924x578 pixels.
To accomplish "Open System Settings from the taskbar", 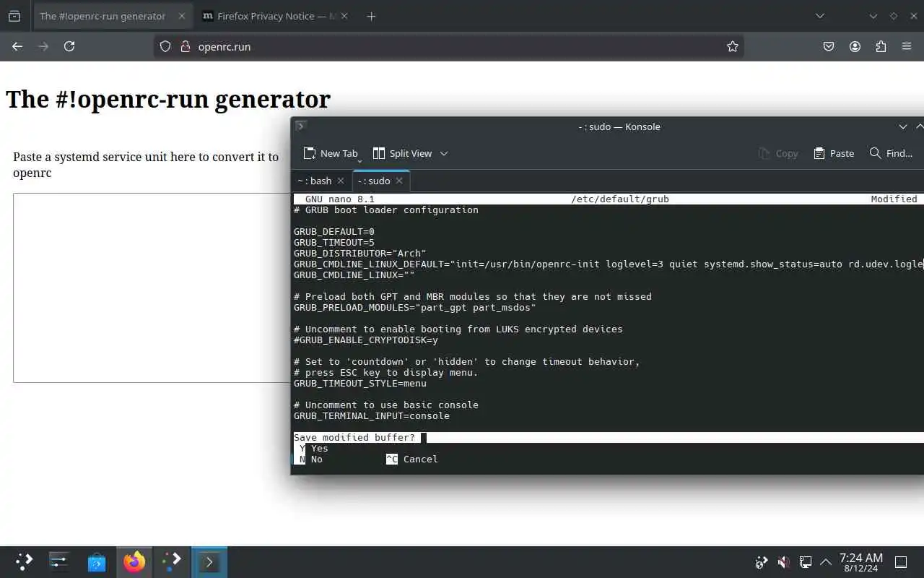I will pyautogui.click(x=59, y=561).
